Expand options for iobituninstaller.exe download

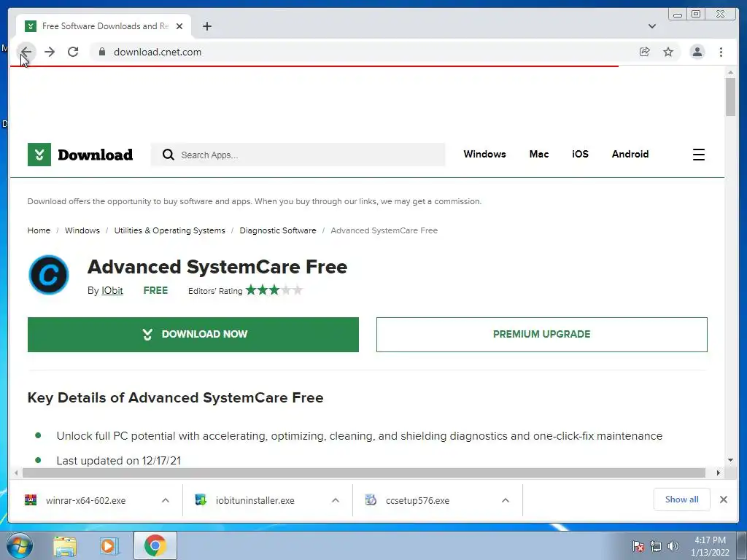pos(336,500)
